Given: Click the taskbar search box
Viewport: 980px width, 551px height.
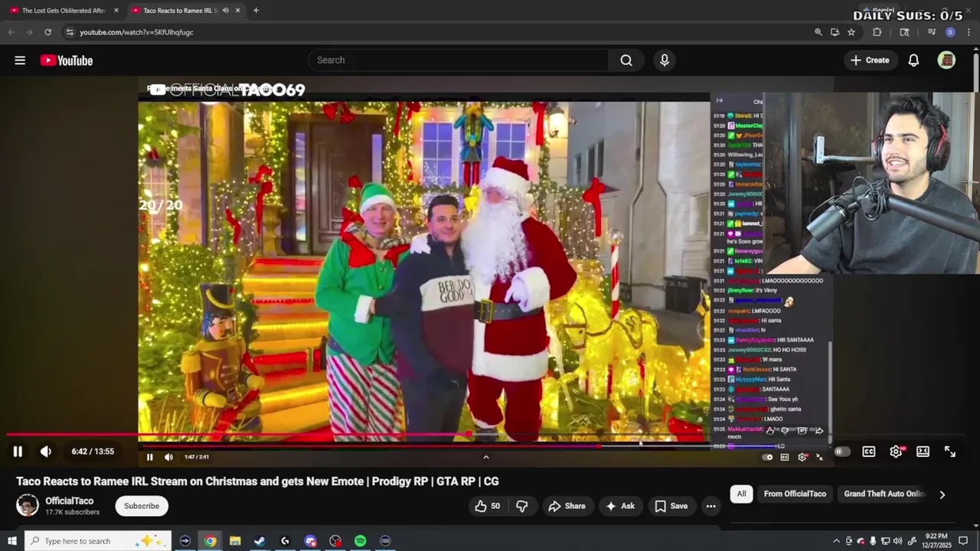Looking at the screenshot, I should click(99, 541).
